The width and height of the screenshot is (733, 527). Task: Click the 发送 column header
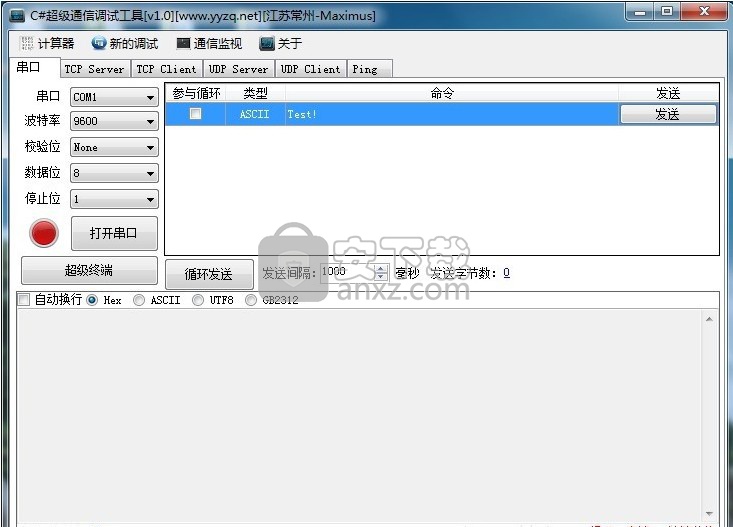(x=668, y=93)
